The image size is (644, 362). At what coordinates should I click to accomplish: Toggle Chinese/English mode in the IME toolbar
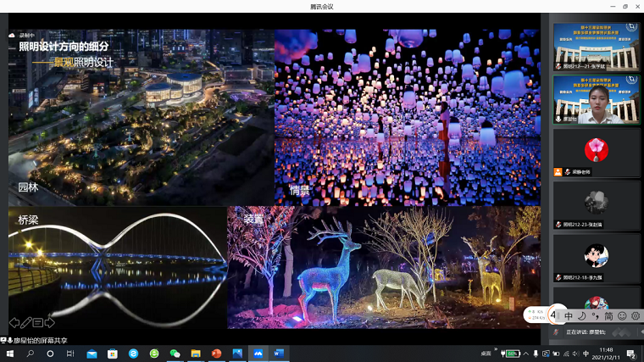point(569,315)
